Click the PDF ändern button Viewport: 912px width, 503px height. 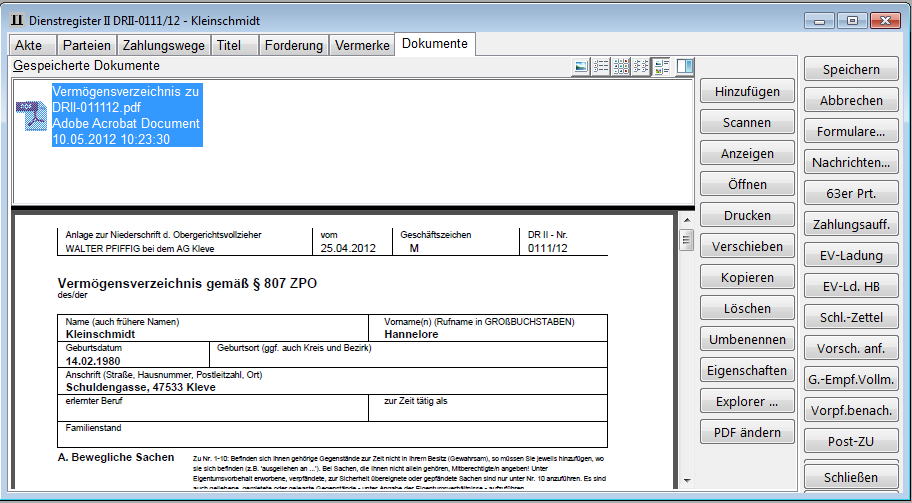[747, 433]
